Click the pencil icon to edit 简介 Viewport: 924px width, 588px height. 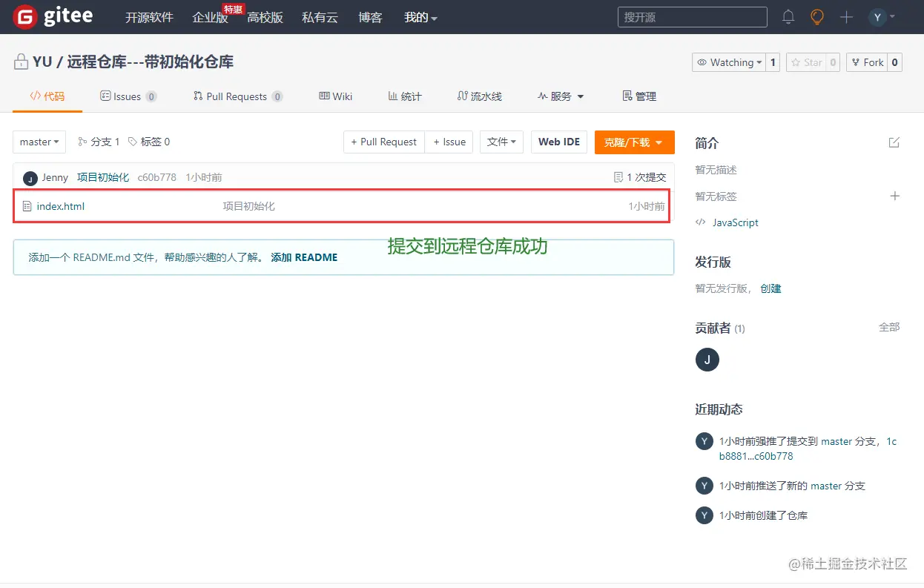pyautogui.click(x=895, y=142)
